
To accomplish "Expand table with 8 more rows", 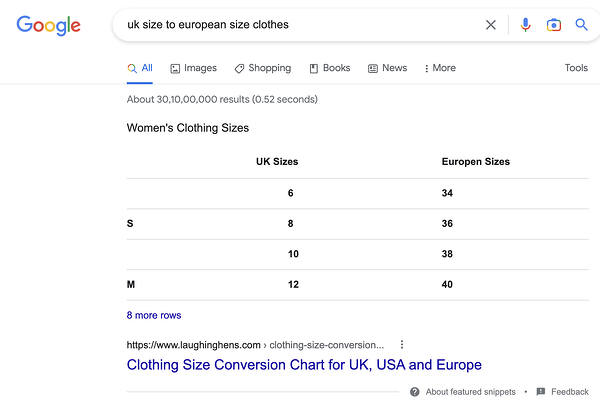I will click(154, 315).
